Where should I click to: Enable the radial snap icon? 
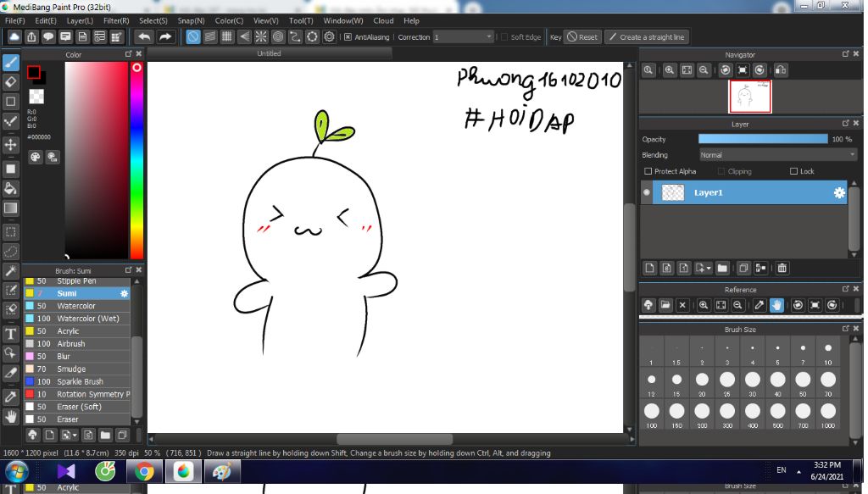[261, 37]
